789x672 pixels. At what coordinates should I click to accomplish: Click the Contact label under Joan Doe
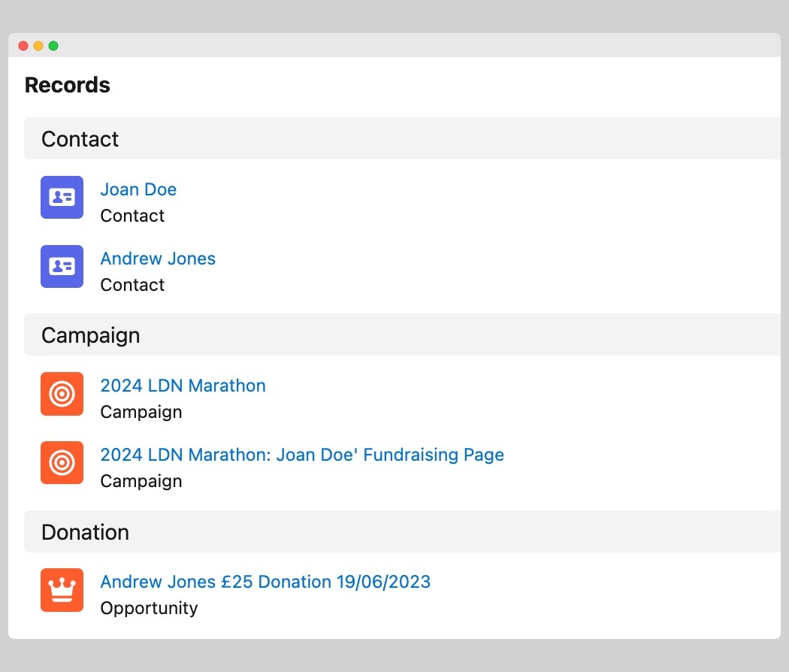[x=132, y=216]
